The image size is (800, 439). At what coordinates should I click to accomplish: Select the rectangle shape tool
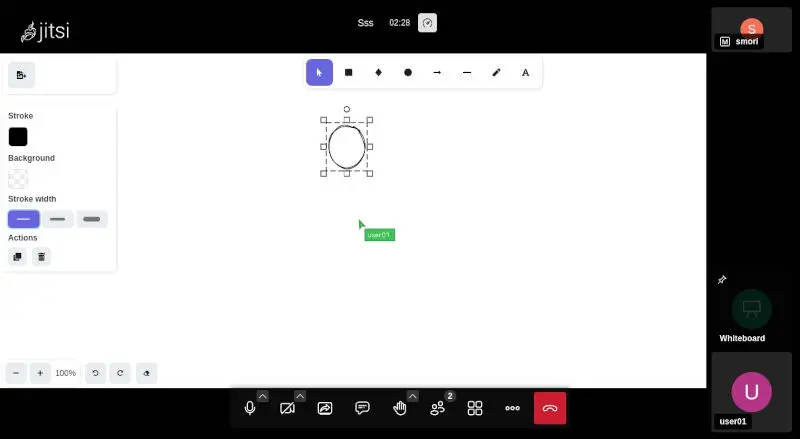coord(349,72)
